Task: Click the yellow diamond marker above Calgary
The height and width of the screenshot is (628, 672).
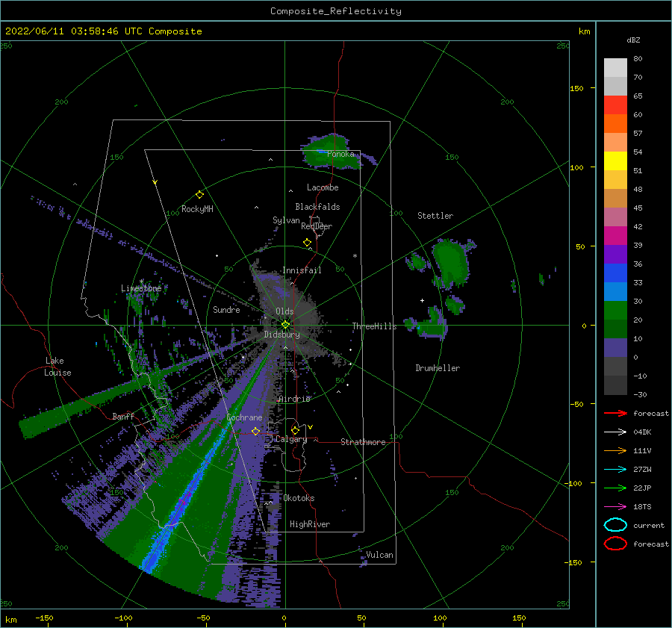Action: tap(295, 430)
